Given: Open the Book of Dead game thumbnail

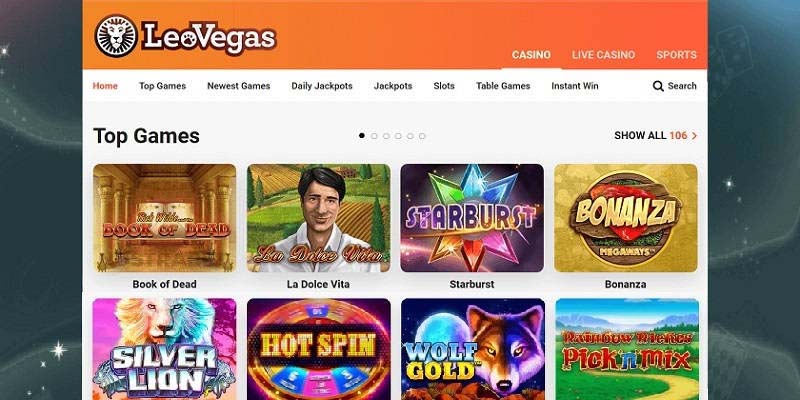Looking at the screenshot, I should coord(164,218).
